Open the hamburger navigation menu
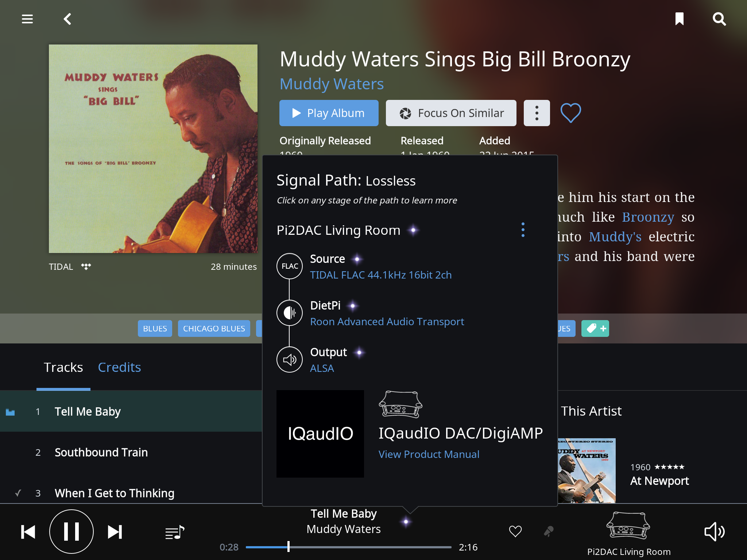747x560 pixels. [x=27, y=19]
